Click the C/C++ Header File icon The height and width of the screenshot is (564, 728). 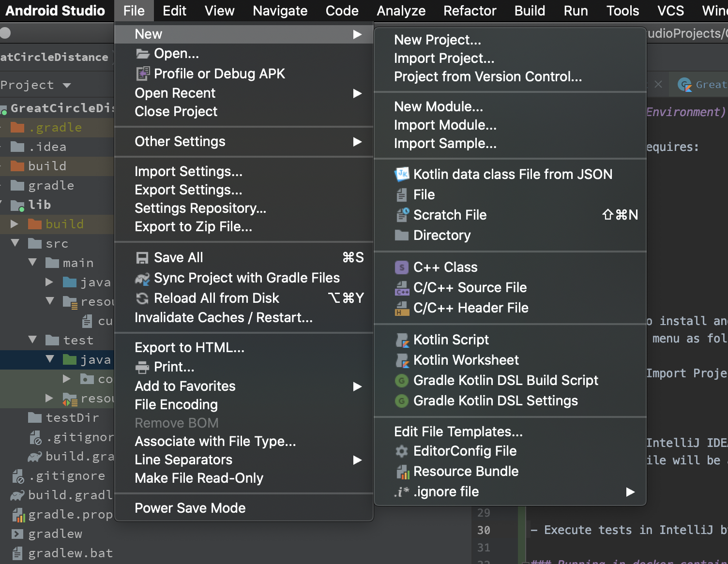coord(402,308)
